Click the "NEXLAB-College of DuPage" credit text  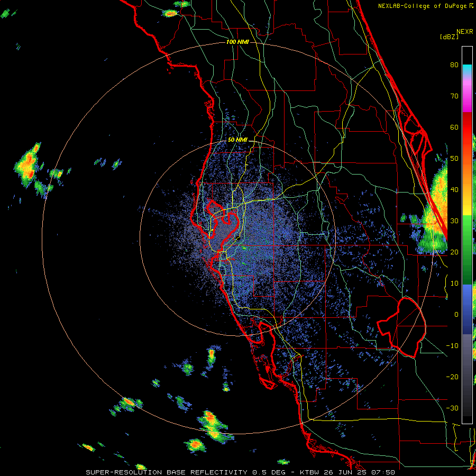423,6
